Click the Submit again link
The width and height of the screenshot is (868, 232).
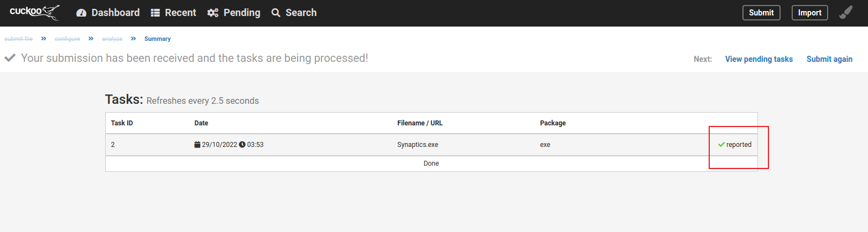click(x=829, y=59)
